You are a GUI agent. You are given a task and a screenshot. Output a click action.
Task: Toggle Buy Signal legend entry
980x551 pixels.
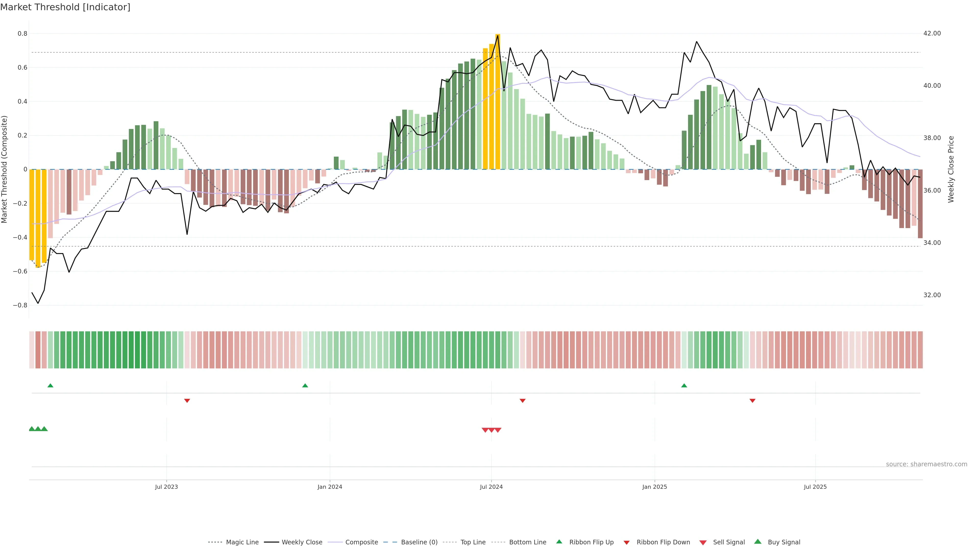point(784,542)
